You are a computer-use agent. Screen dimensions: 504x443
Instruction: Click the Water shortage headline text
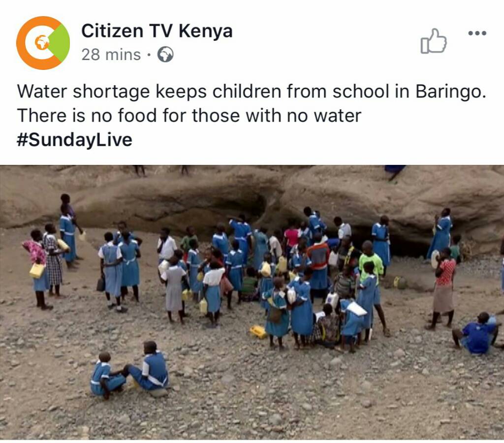click(252, 92)
